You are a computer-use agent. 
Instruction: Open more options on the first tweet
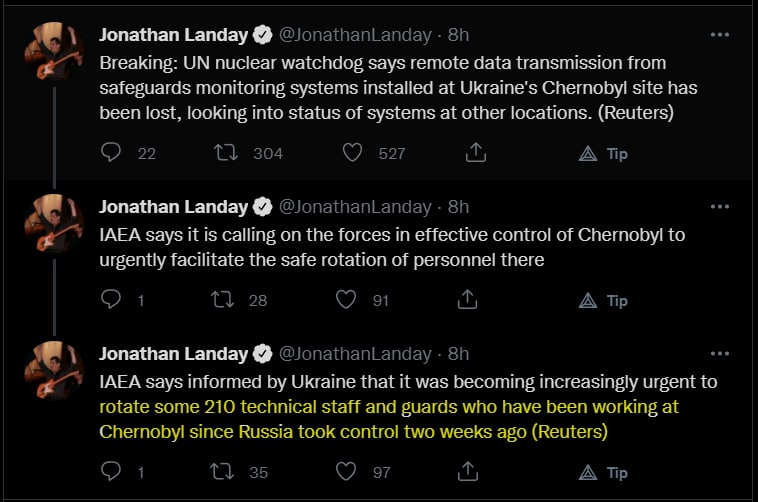coord(719,34)
